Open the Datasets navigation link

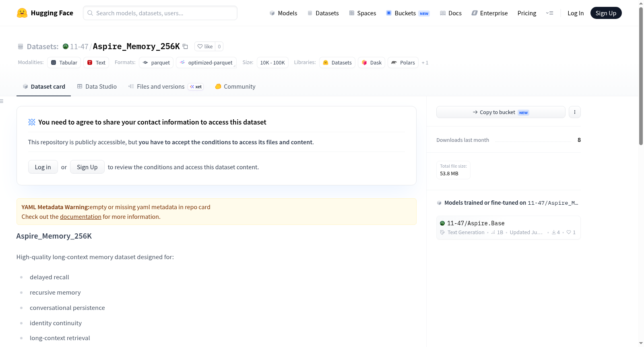[x=323, y=13]
